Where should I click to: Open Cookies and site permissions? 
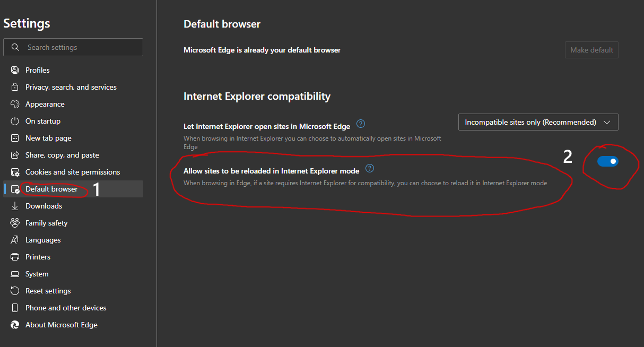point(73,172)
